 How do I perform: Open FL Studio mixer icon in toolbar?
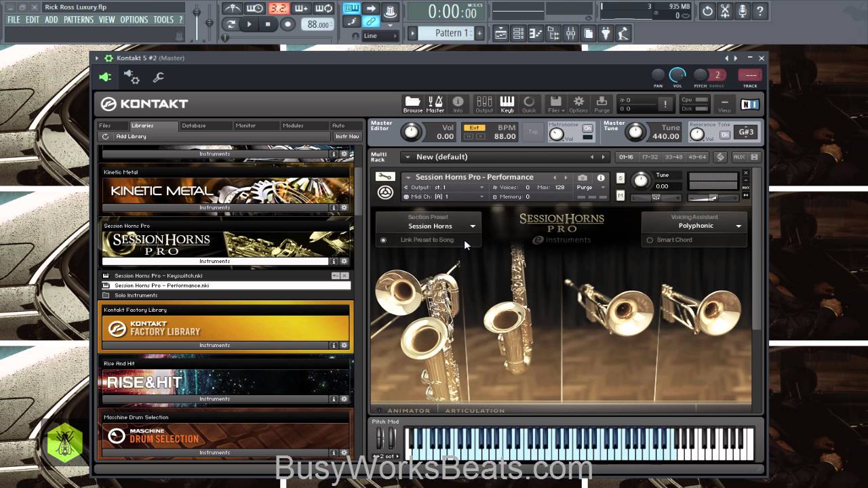[570, 33]
